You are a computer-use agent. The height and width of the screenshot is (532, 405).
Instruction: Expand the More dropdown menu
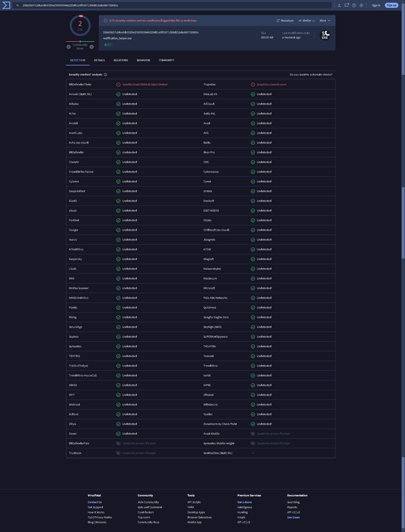(325, 21)
